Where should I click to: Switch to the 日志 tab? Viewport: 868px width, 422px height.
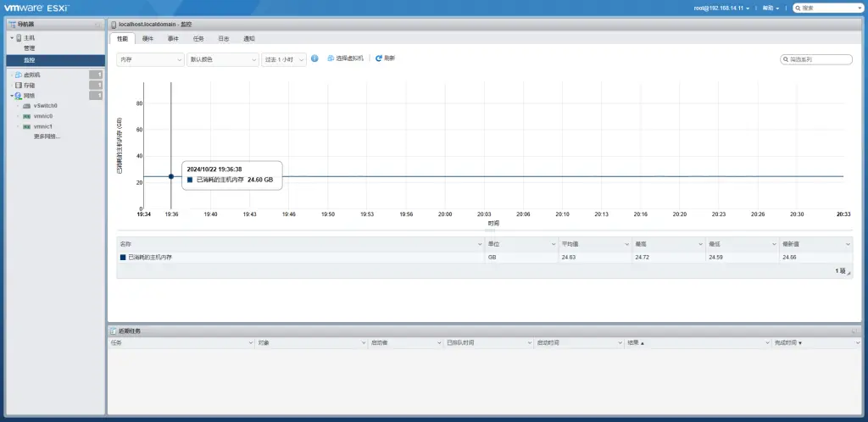[x=223, y=38]
